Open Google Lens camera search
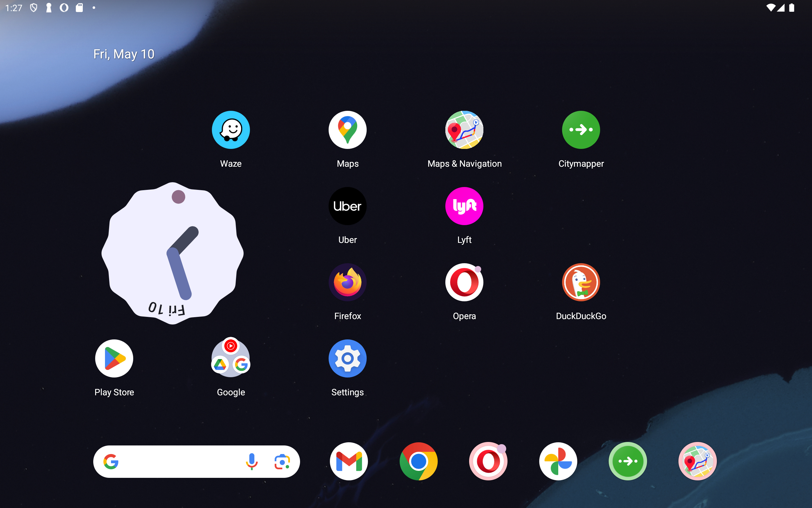The image size is (812, 508). coord(282,462)
